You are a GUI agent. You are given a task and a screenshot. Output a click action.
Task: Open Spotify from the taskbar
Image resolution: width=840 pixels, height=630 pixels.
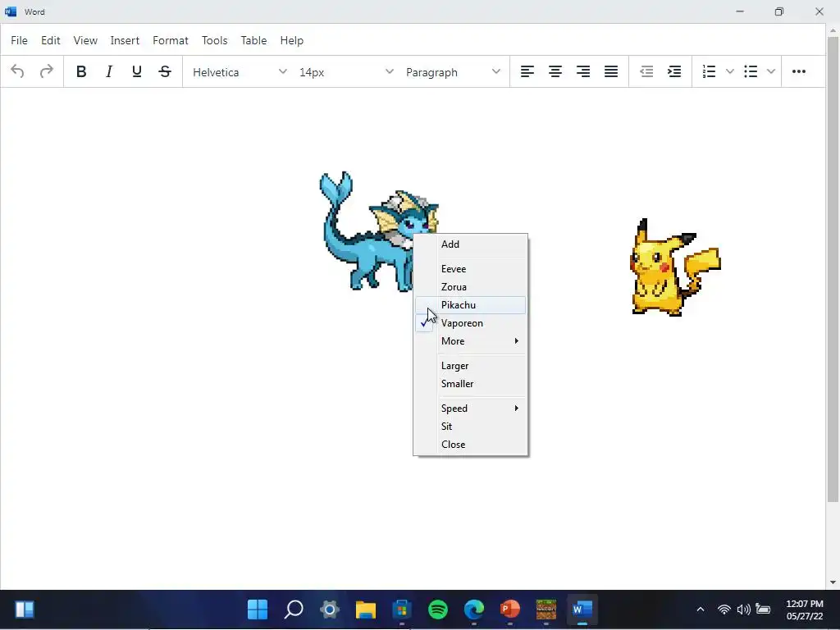[438, 609]
